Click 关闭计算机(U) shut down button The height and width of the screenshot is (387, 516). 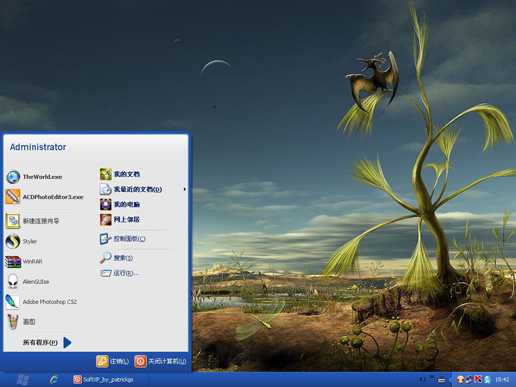160,361
